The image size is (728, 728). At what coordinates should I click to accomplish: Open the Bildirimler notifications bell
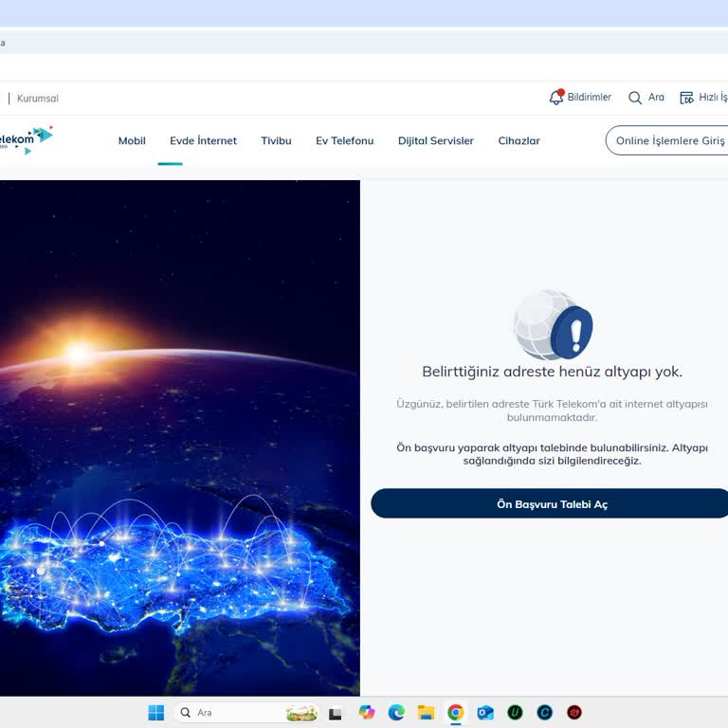click(x=556, y=97)
